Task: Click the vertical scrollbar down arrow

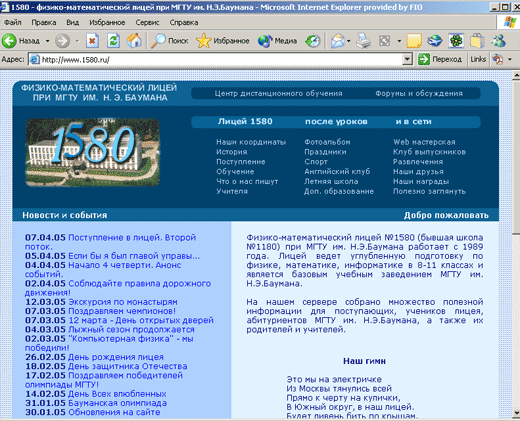Action: pyautogui.click(x=516, y=413)
